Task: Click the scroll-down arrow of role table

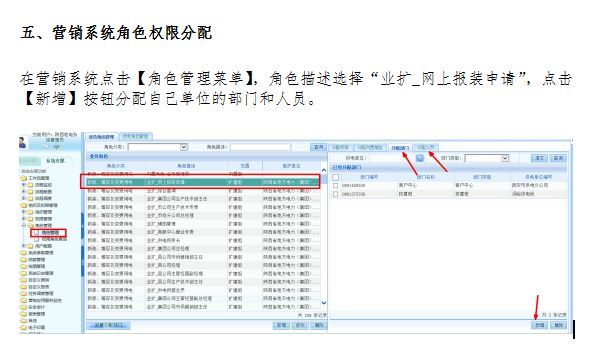Action: [x=324, y=303]
